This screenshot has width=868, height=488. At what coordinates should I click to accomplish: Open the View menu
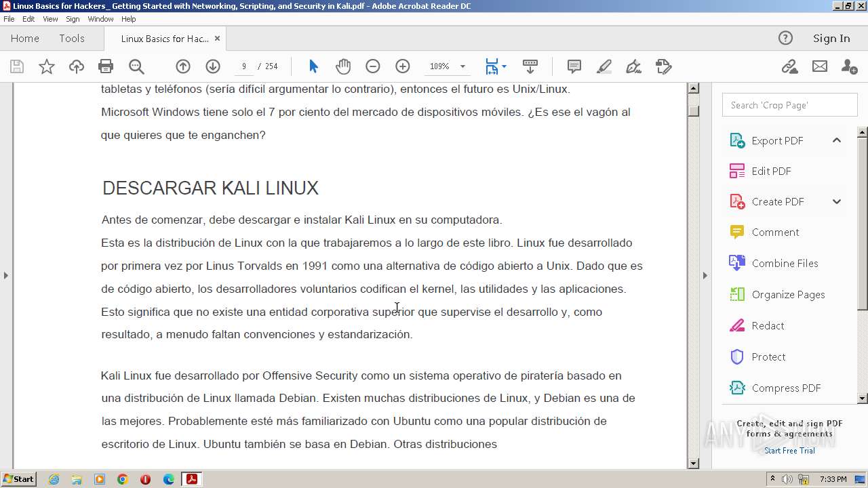(x=50, y=19)
